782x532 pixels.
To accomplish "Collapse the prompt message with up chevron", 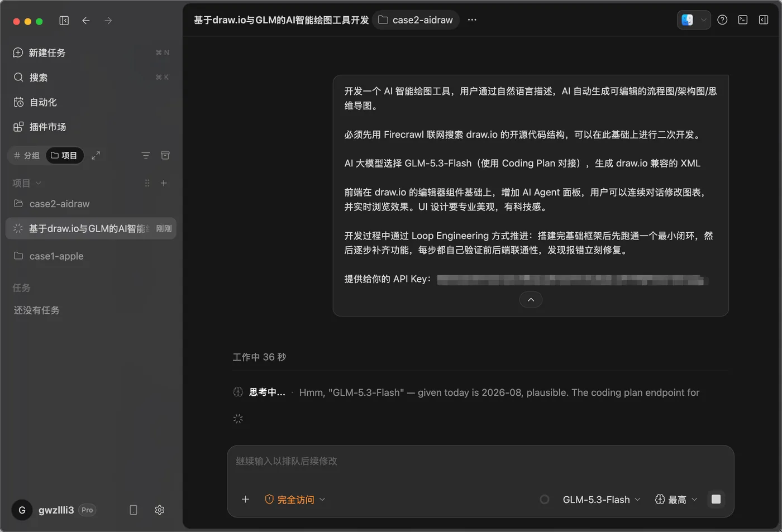I will [x=531, y=300].
